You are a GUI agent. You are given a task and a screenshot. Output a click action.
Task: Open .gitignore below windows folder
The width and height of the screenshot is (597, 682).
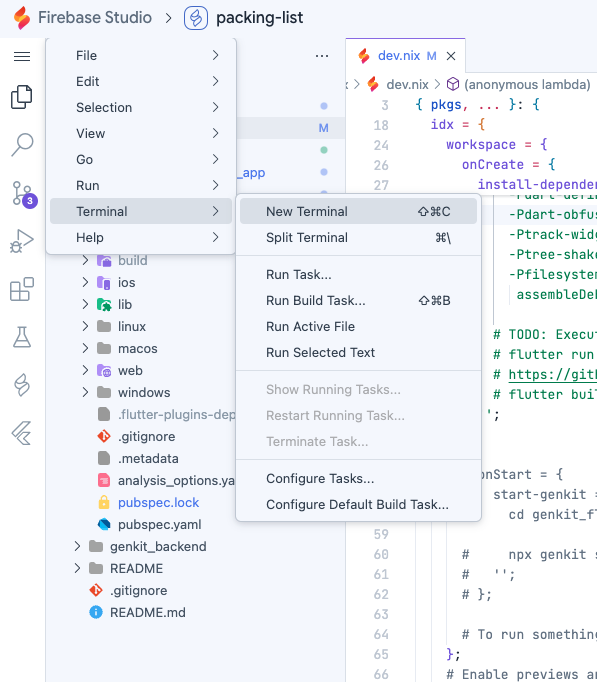[147, 437]
